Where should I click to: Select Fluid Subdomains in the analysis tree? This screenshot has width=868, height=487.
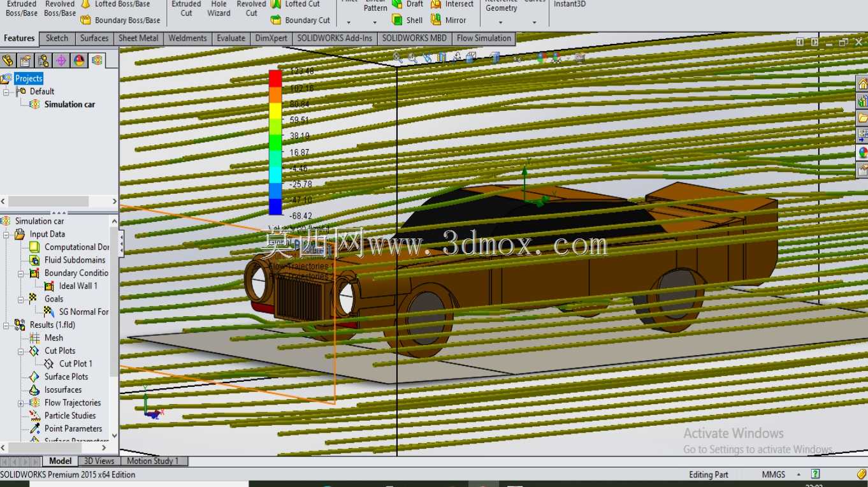tap(68, 260)
